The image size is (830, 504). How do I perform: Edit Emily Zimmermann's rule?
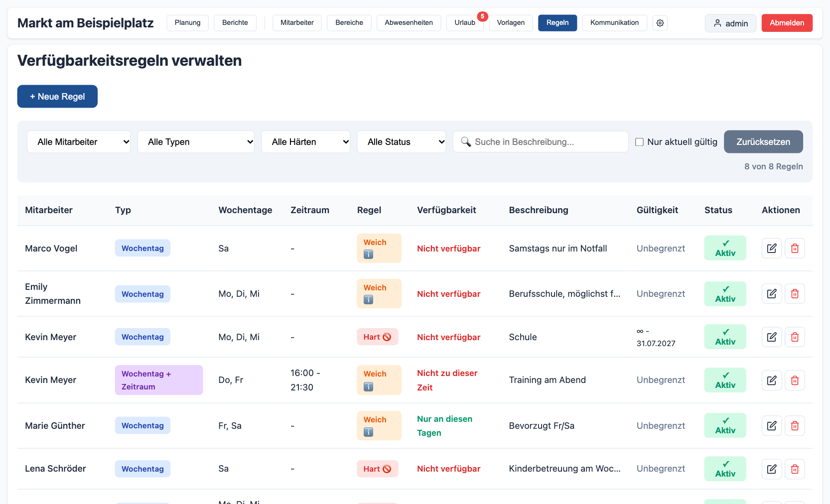point(772,294)
